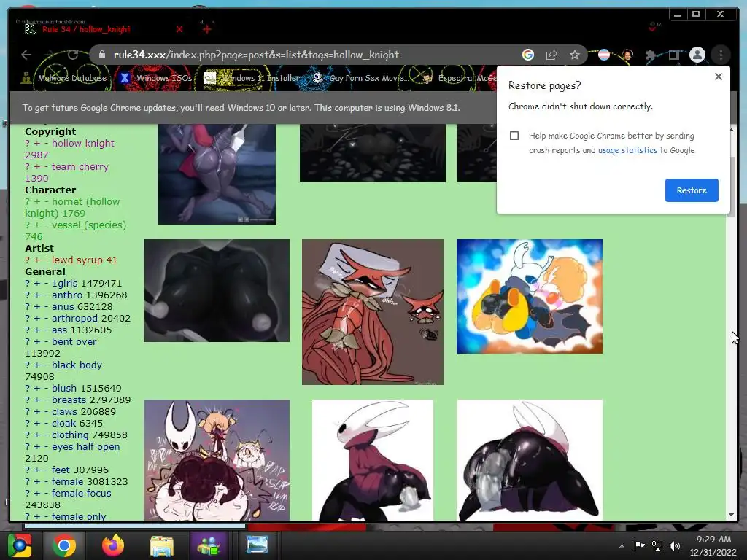Open the avatar extension icon beside the flag
This screenshot has height=560, width=747.
(x=627, y=55)
